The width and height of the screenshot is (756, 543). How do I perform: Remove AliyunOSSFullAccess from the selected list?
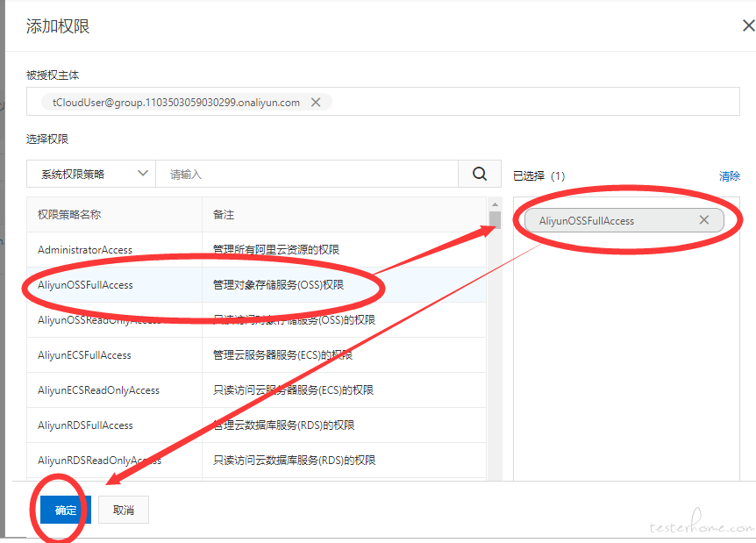coord(704,220)
